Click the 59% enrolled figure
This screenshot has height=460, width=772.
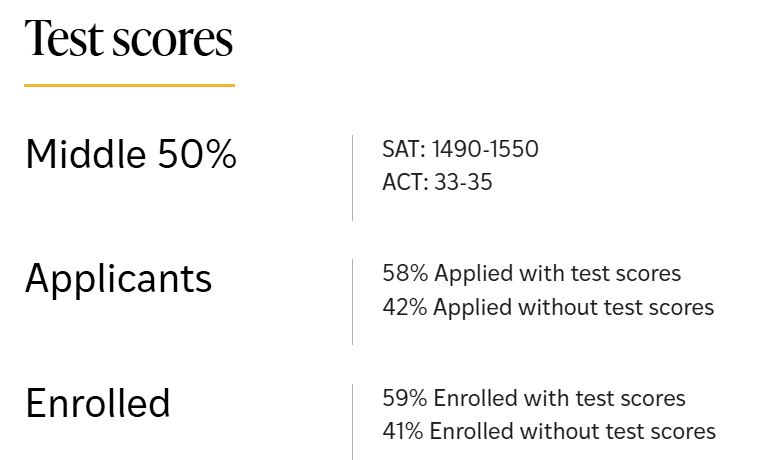coord(405,399)
